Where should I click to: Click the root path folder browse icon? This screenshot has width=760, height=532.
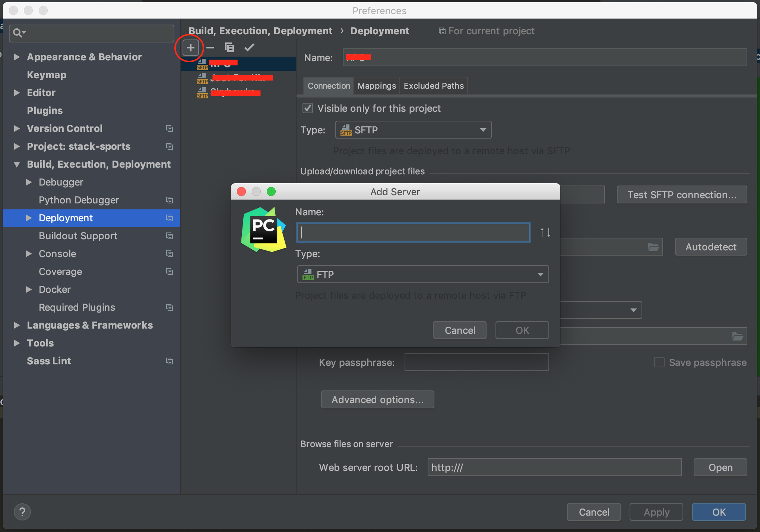[x=653, y=247]
